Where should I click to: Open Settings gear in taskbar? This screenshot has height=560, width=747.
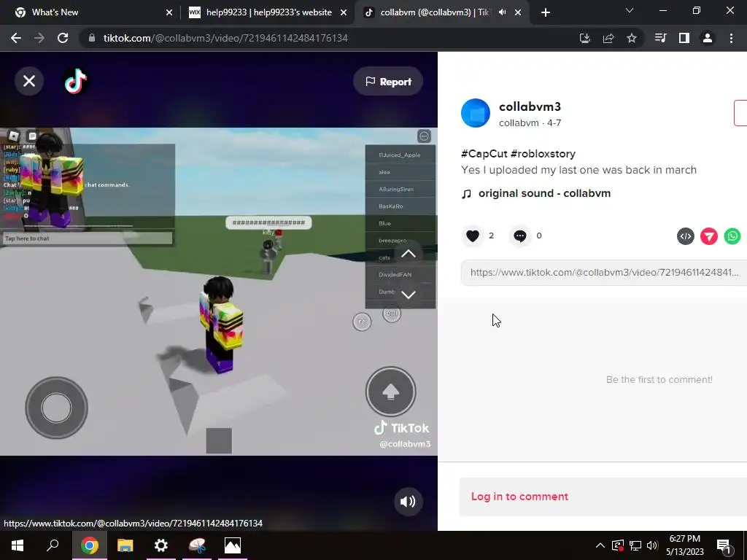click(x=161, y=545)
